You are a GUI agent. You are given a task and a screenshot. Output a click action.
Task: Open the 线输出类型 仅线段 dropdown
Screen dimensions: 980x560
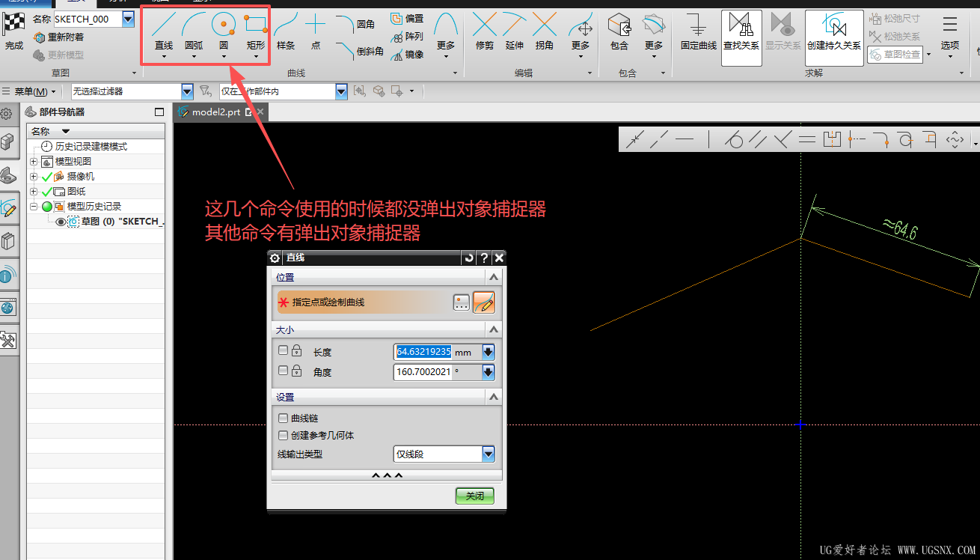tap(444, 454)
